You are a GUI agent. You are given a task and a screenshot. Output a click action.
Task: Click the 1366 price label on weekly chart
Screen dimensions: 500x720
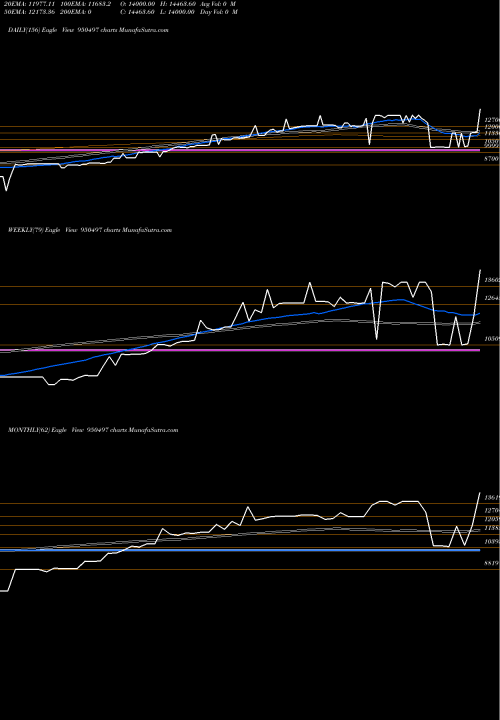coord(492,280)
